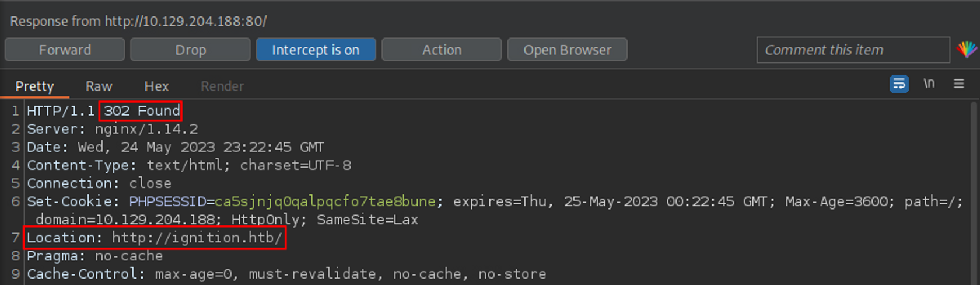The width and height of the screenshot is (980, 285).
Task: Click the Connection: close line
Action: coord(99,183)
